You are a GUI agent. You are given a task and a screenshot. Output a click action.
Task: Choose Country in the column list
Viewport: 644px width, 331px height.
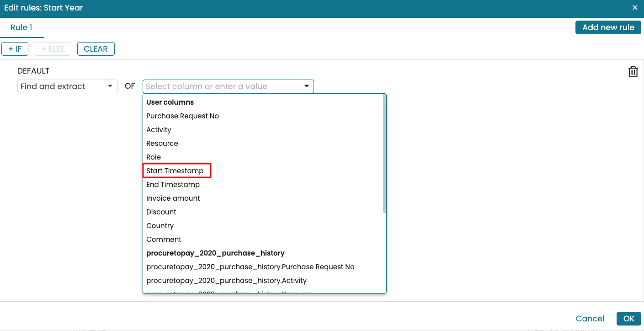point(160,226)
